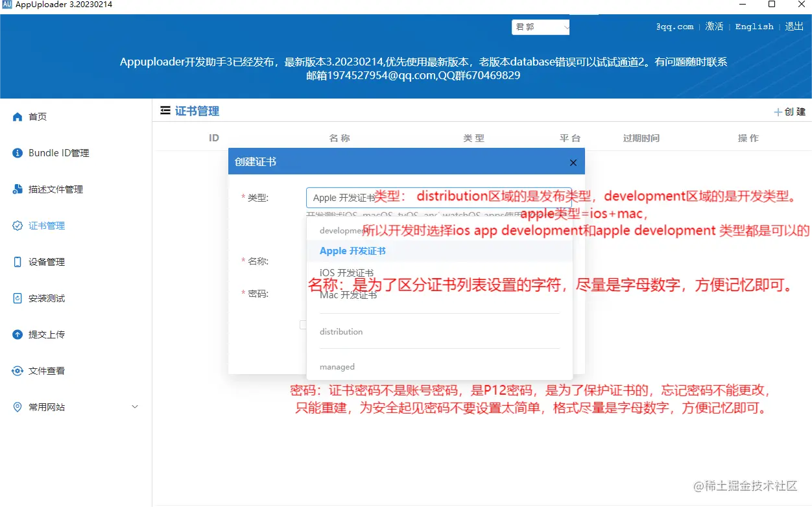Close the 创建证书 dialog
Viewport: 812px width, 507px height.
click(x=573, y=162)
